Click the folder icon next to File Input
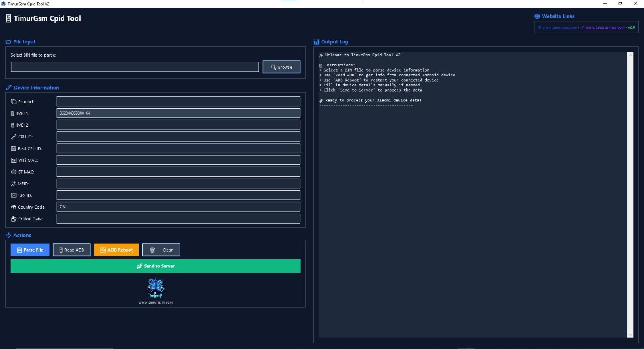Image resolution: width=644 pixels, height=349 pixels. click(x=8, y=42)
